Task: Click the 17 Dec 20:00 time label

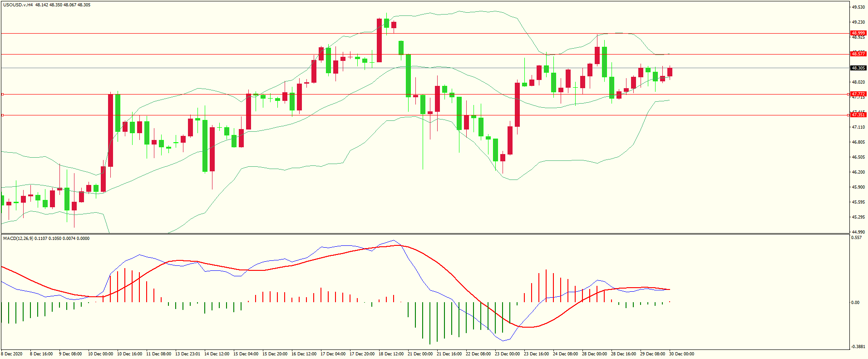Action: point(362,354)
